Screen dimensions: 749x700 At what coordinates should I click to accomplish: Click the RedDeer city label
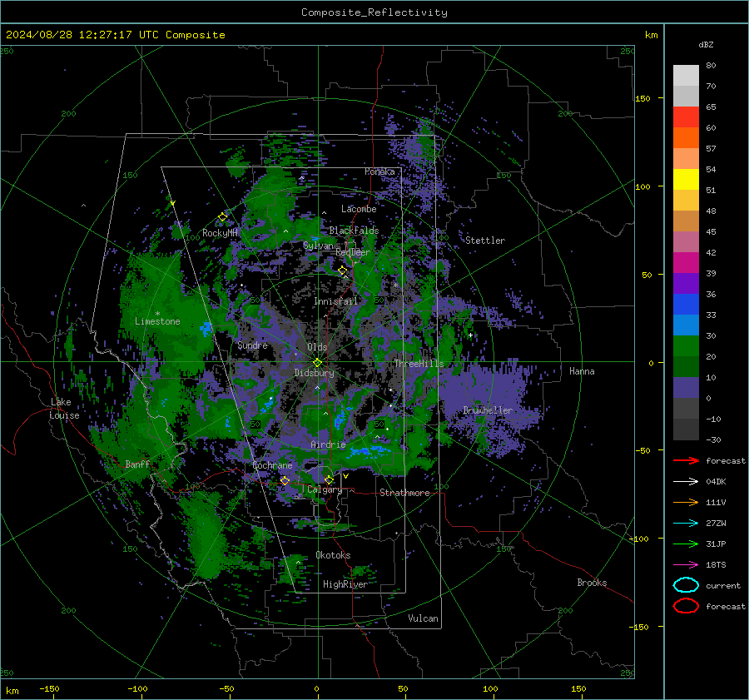[x=353, y=252]
